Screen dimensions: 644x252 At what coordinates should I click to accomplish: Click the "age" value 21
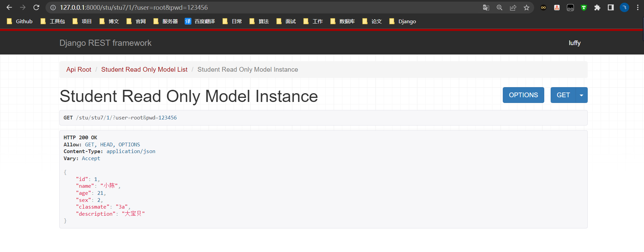(100, 193)
